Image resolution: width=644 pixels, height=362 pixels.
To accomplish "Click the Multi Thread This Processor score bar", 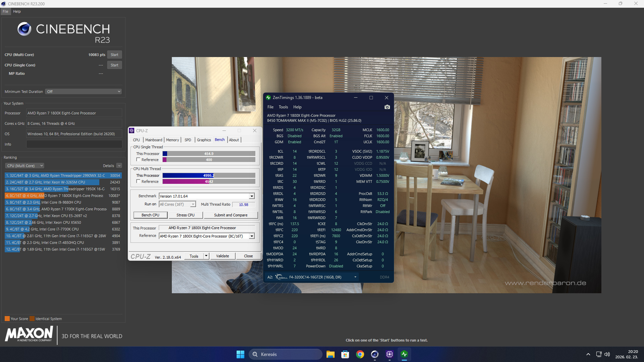I will (x=209, y=175).
